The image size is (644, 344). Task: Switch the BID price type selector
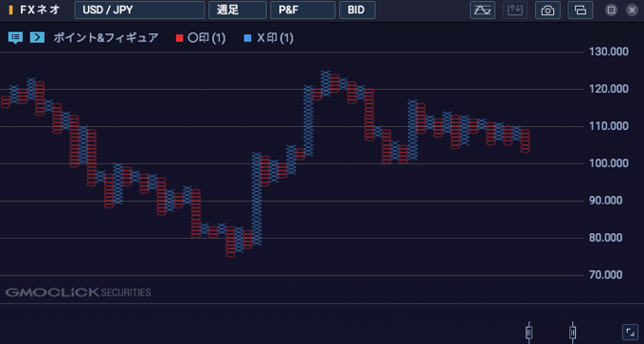(x=357, y=10)
